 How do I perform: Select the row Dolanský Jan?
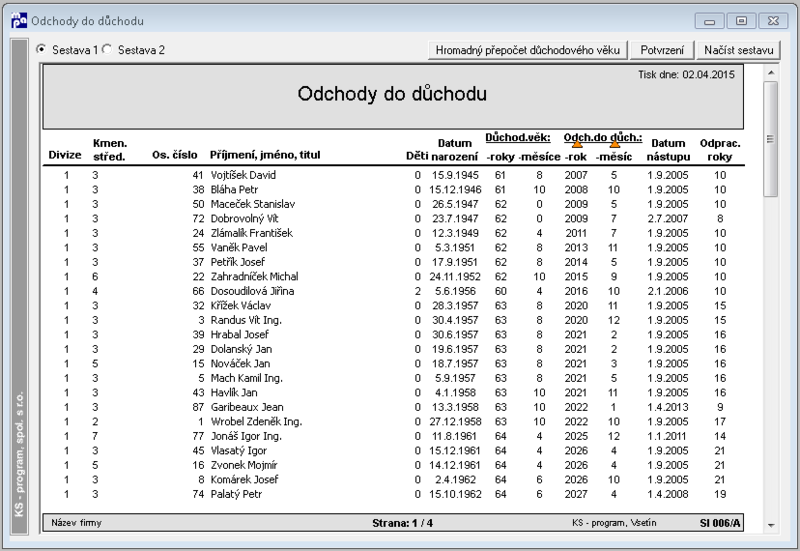[x=393, y=349]
